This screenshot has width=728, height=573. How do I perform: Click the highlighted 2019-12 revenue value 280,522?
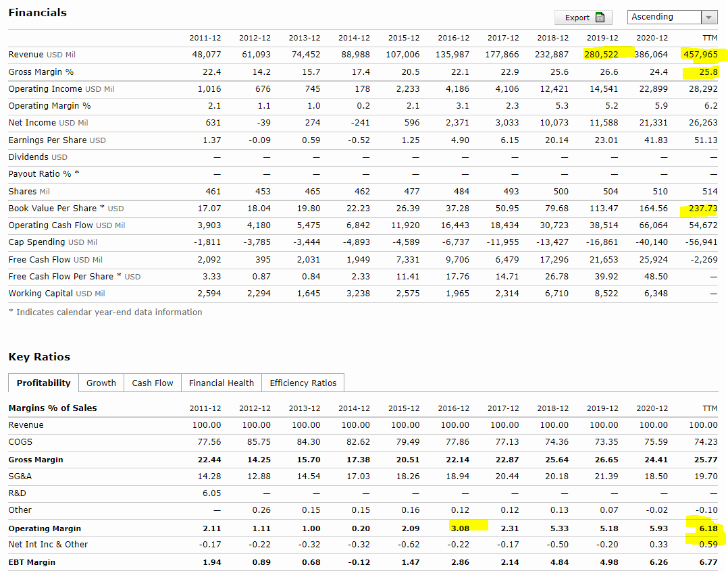[x=601, y=54]
